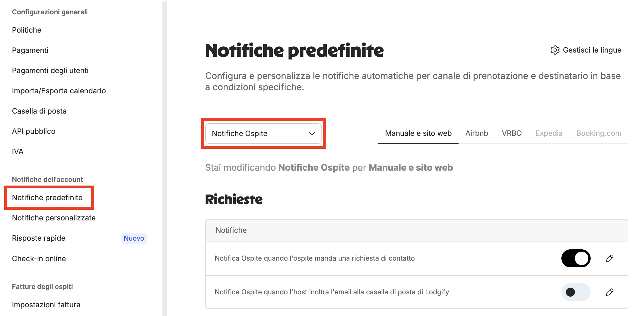This screenshot has height=316, width=644.
Task: Go to Notifiche personalizzate in sidebar
Action: [x=54, y=218]
